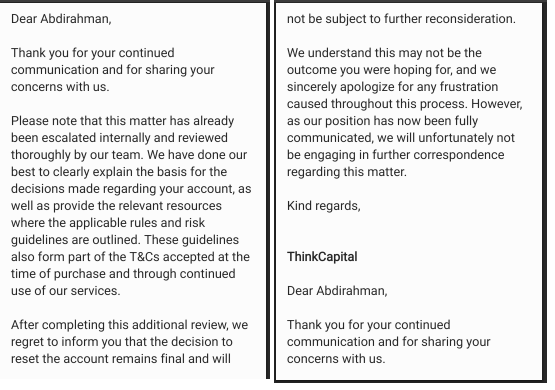Screen dimensions: 555x390
Task: Select the line 'concerns with us.' in left panel
Action: (60, 87)
